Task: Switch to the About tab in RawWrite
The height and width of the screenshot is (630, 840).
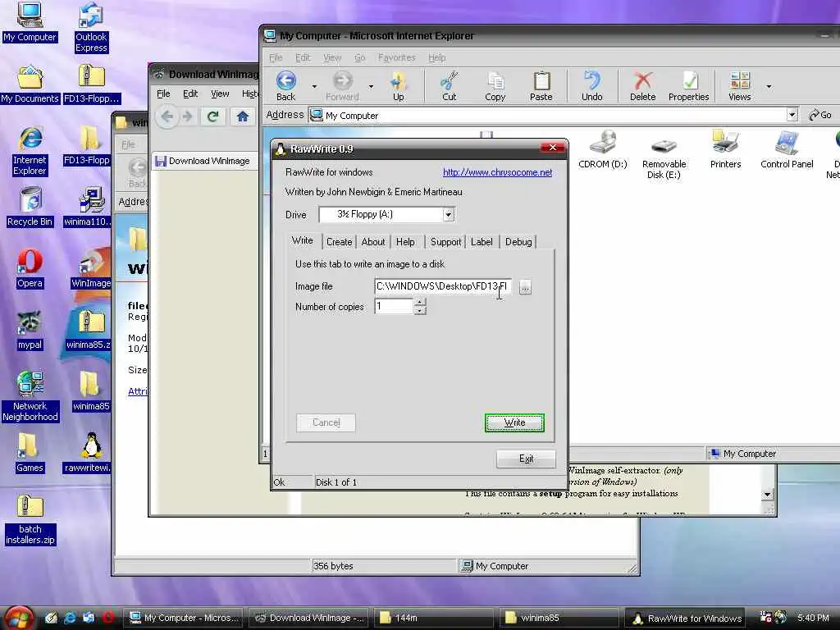Action: tap(373, 242)
